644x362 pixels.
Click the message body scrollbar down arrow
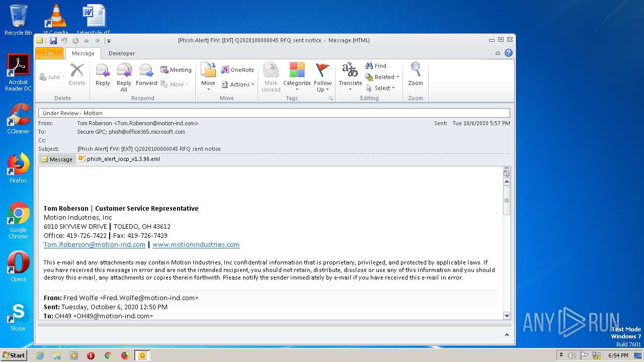point(507,316)
